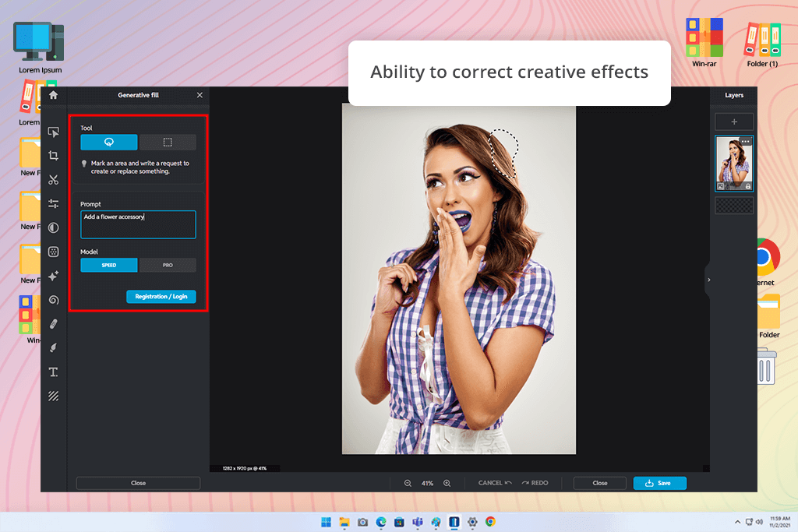Click CANCEL undo button
This screenshot has height=532, width=798.
(x=495, y=483)
